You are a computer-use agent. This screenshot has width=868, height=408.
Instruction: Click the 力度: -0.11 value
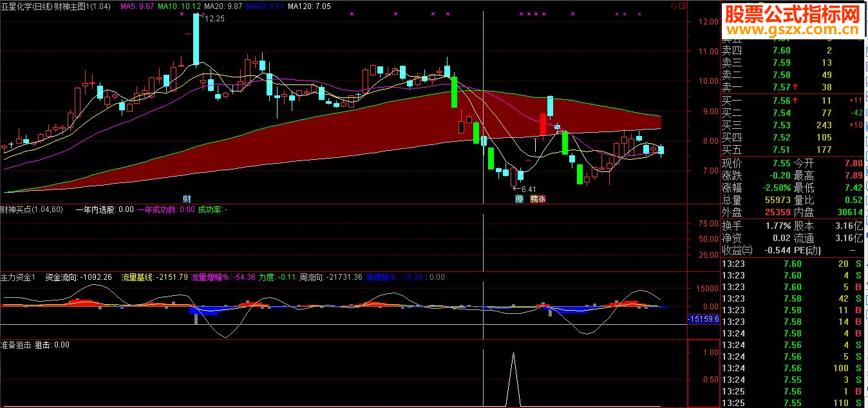point(278,277)
